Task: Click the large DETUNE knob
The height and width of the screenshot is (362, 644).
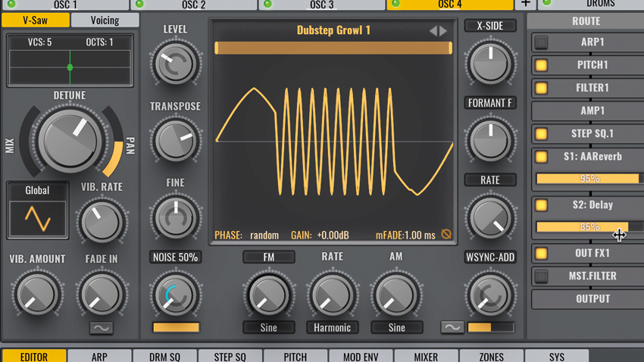Action: [x=70, y=141]
